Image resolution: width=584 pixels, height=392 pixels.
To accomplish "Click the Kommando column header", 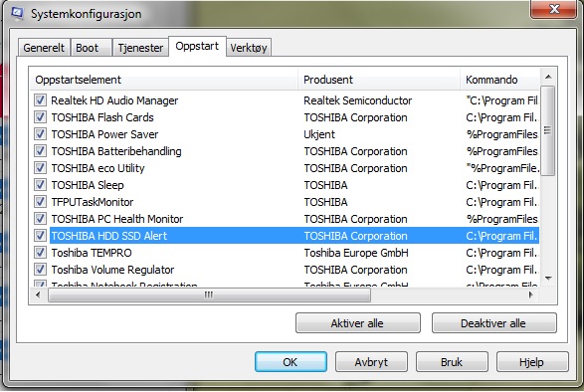I will tap(499, 80).
